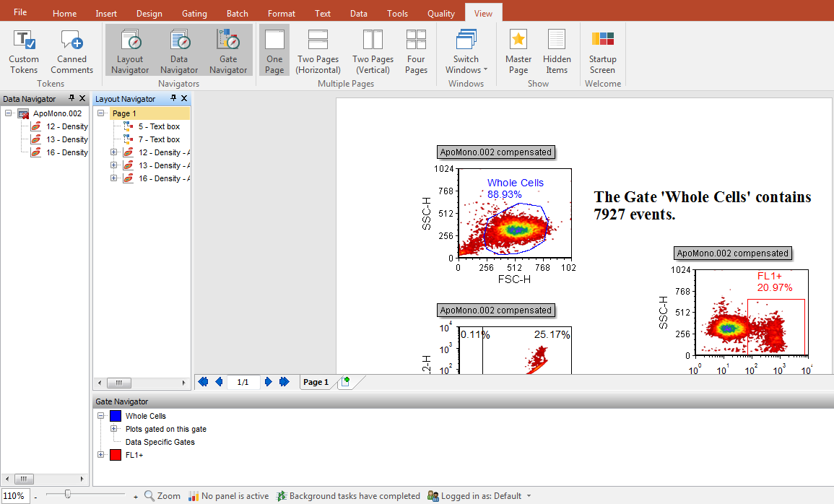Image resolution: width=834 pixels, height=504 pixels.
Task: Open the Switch Windows dropdown
Action: click(466, 51)
